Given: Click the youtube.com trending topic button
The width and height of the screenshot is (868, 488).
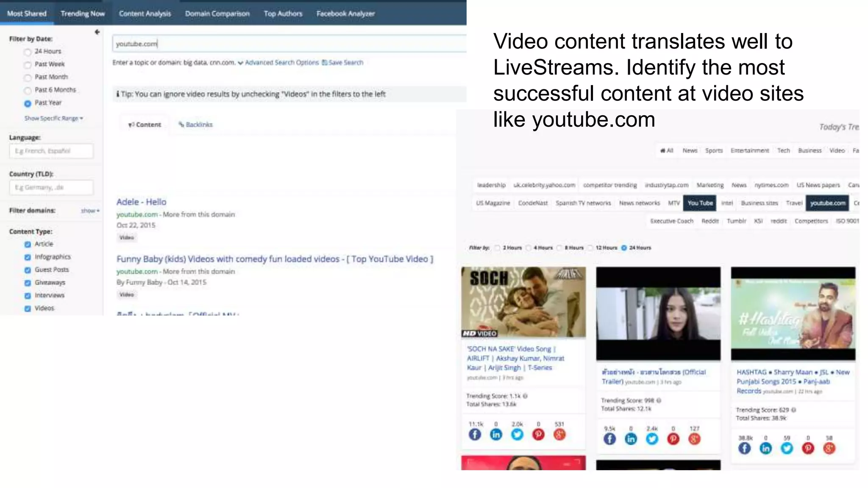Looking at the screenshot, I should click(x=828, y=203).
